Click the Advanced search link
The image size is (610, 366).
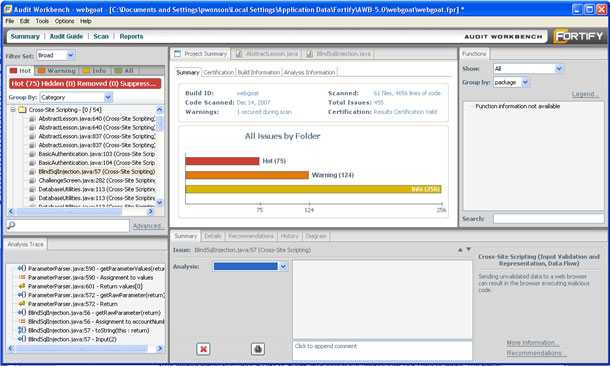point(147,226)
